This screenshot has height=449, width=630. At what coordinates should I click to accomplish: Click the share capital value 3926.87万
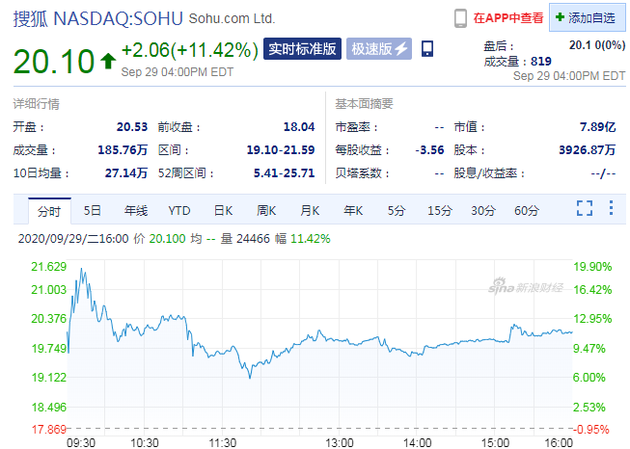[x=587, y=150]
